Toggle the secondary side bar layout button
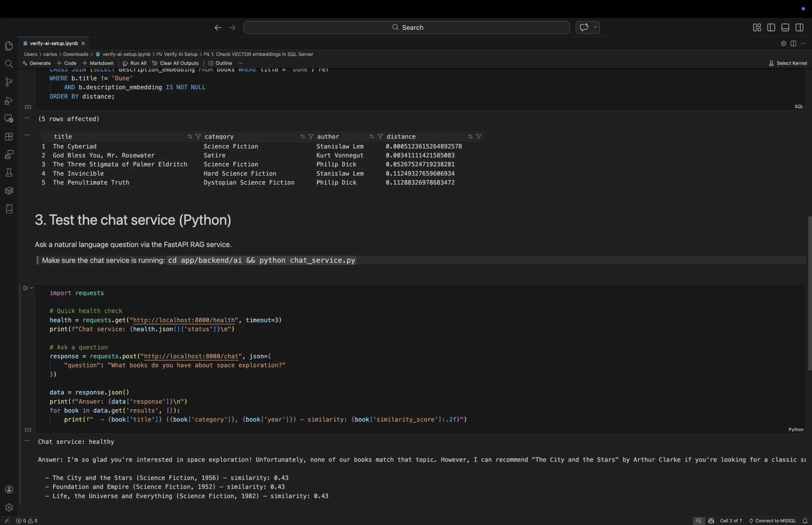The image size is (812, 525). (799, 28)
